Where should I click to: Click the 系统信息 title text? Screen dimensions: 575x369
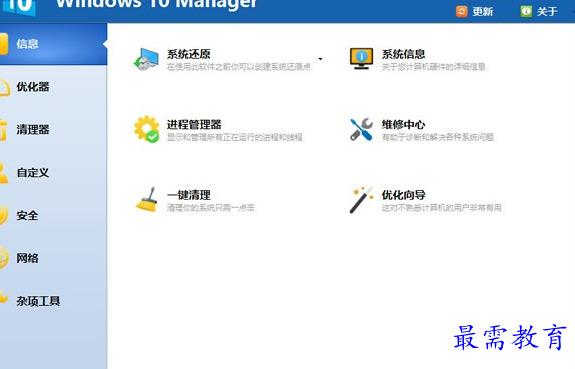[x=403, y=54]
